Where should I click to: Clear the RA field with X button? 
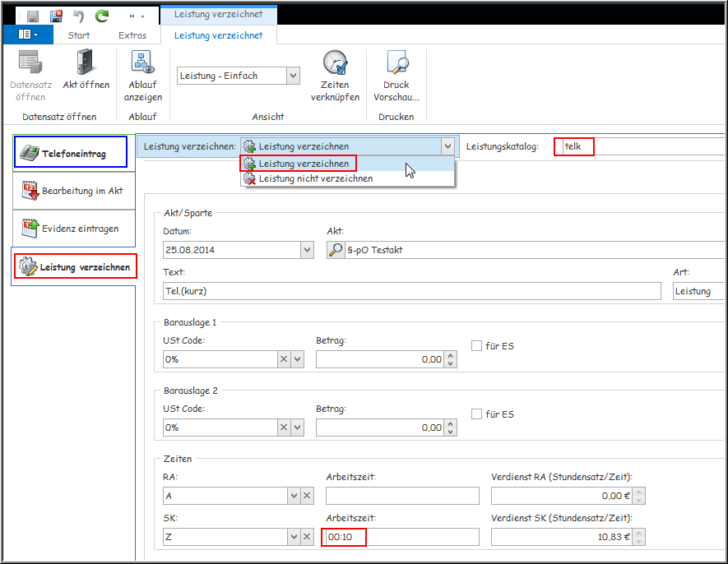tap(307, 496)
